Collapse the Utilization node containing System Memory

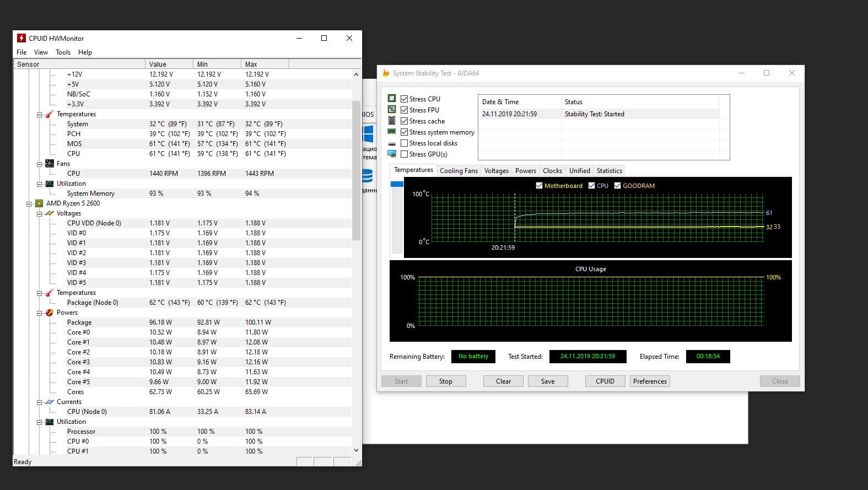[x=40, y=184]
